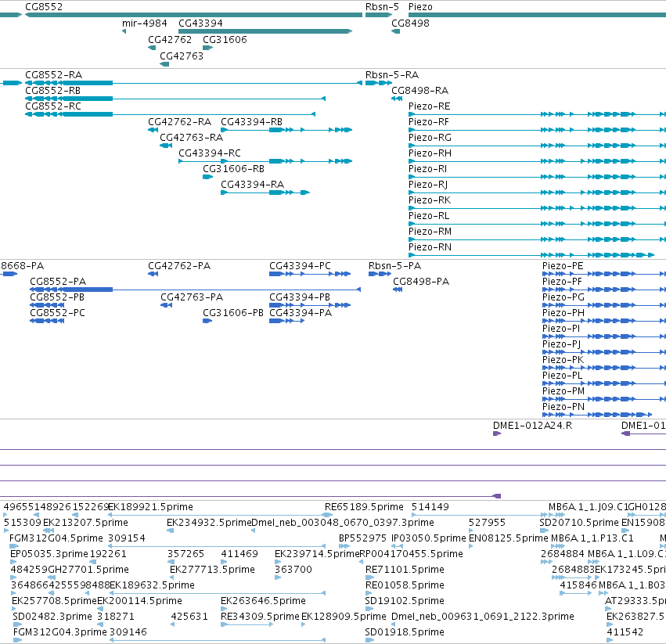
Task: Click the RE65189.5prime EST label
Action: click(364, 507)
